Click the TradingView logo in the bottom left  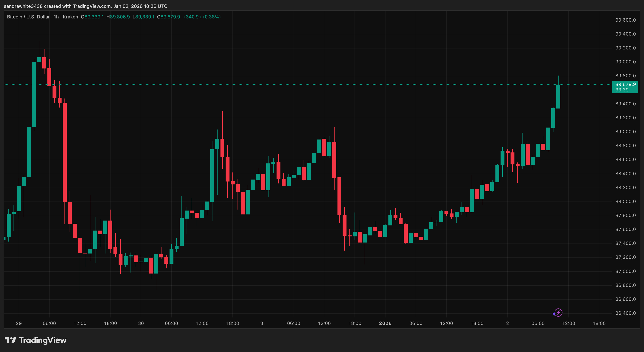(x=11, y=340)
